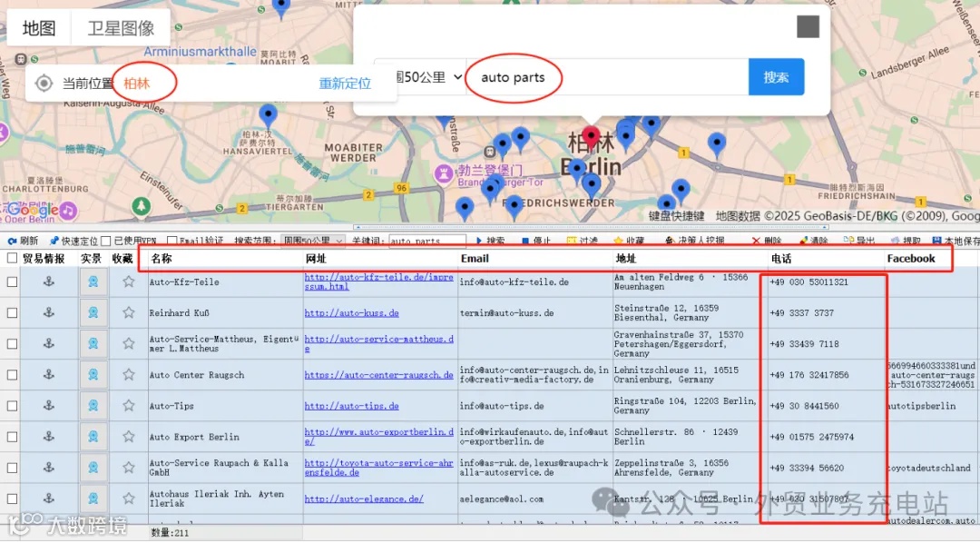
Task: Favorite Auto-Tips with star icon
Action: [x=128, y=405]
